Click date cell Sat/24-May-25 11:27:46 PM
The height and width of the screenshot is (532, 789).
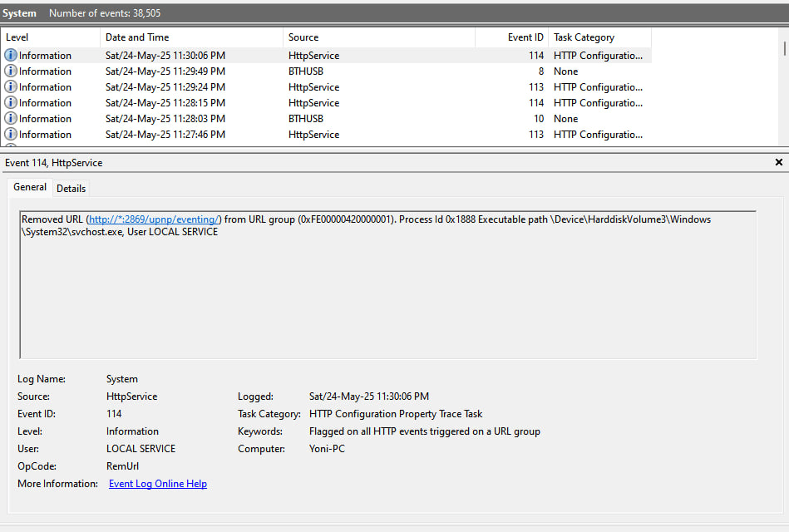(165, 135)
